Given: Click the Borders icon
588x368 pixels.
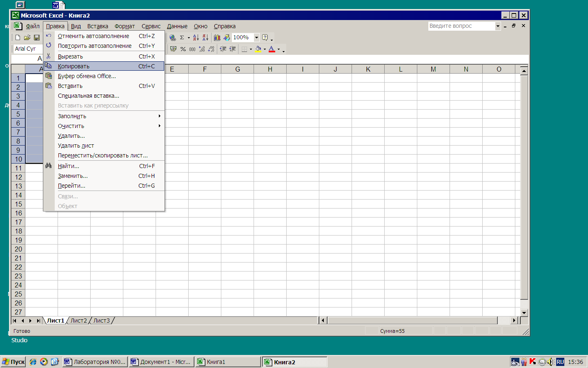Looking at the screenshot, I should [244, 49].
